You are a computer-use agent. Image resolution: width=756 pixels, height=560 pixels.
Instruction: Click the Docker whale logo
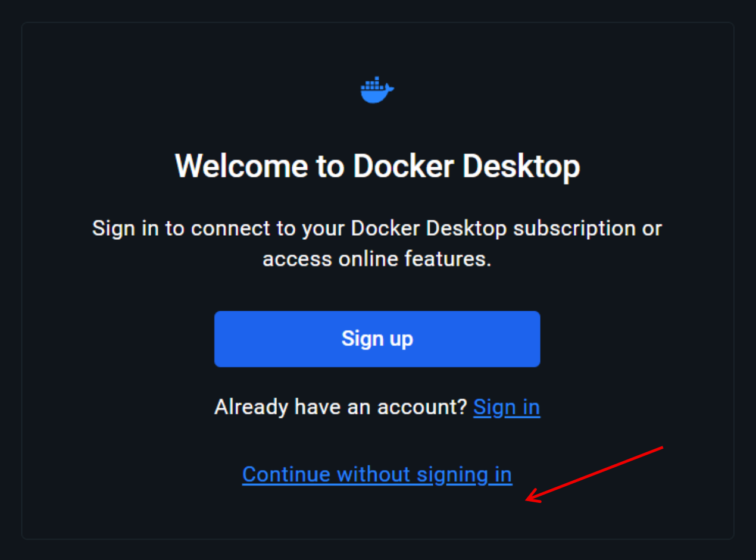[377, 90]
